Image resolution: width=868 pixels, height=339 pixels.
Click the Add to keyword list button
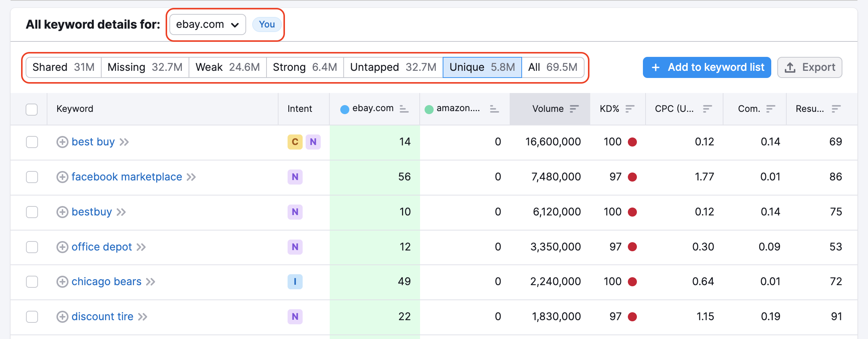pyautogui.click(x=707, y=67)
